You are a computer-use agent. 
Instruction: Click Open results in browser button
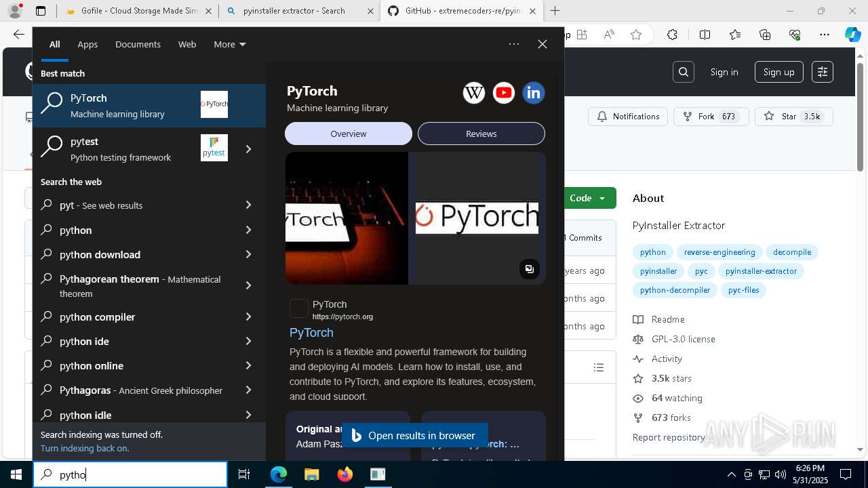click(x=414, y=436)
